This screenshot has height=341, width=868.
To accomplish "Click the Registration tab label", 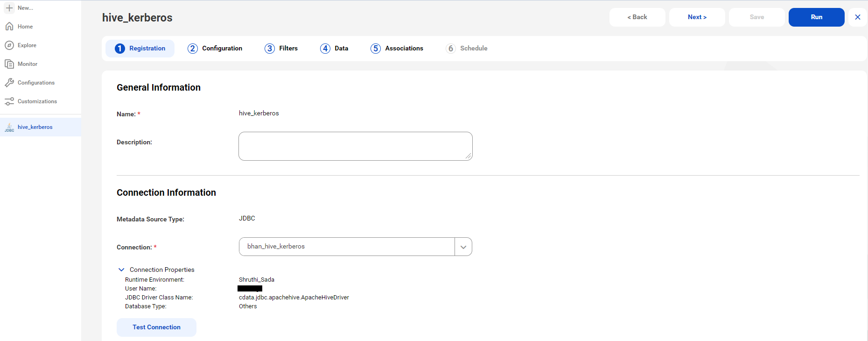I will (x=147, y=48).
